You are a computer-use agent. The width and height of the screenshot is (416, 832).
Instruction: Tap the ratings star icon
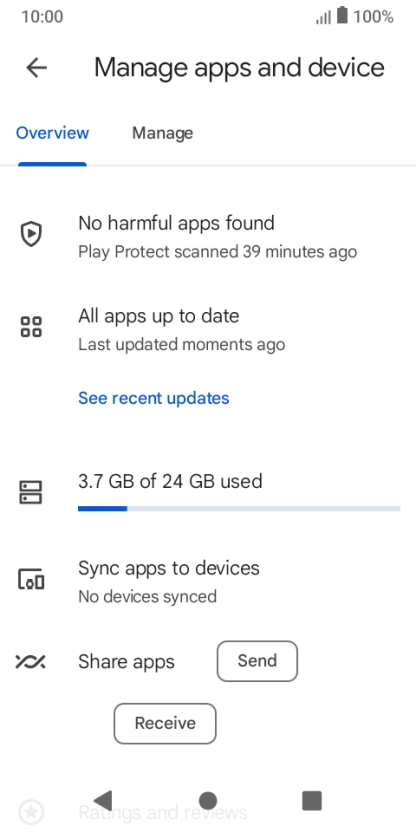tap(31, 812)
